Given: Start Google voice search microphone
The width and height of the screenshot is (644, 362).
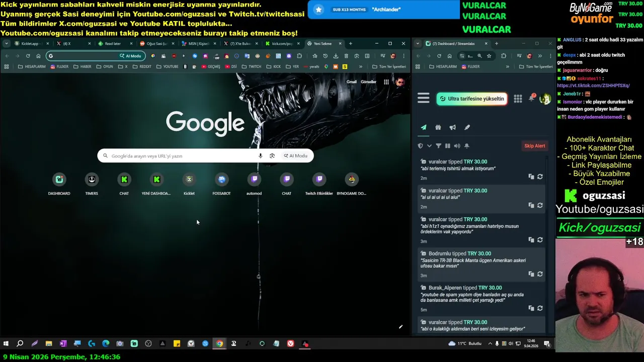Looking at the screenshot, I should [x=260, y=156].
